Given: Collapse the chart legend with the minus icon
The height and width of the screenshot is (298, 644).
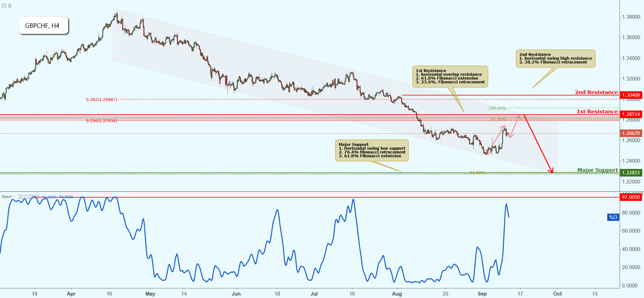Looking at the screenshot, I should [x=4, y=6].
